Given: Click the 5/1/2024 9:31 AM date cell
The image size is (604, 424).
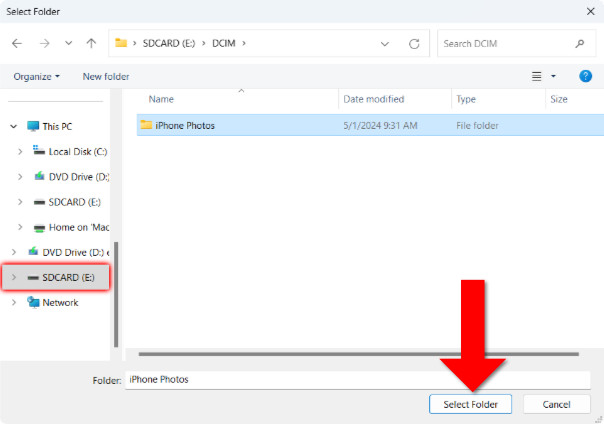Looking at the screenshot, I should point(381,126).
